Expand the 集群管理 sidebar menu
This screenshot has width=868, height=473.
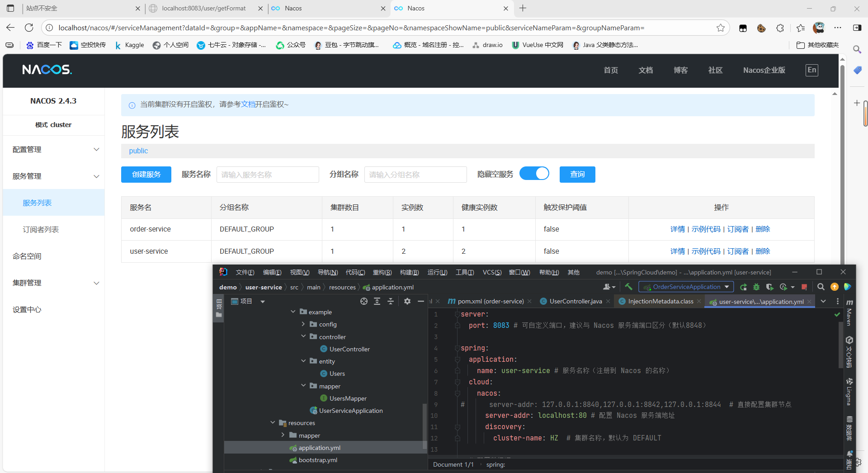click(53, 283)
